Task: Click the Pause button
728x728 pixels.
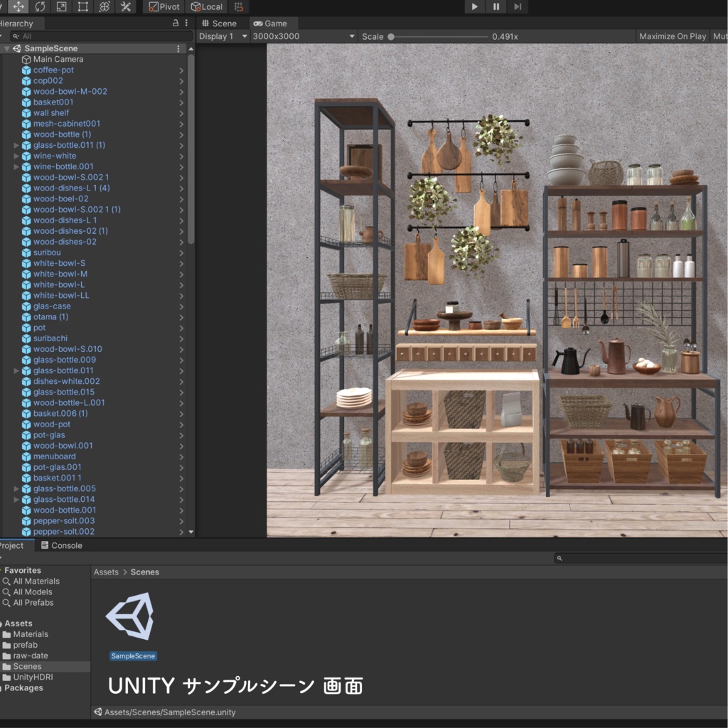Action: point(496,6)
